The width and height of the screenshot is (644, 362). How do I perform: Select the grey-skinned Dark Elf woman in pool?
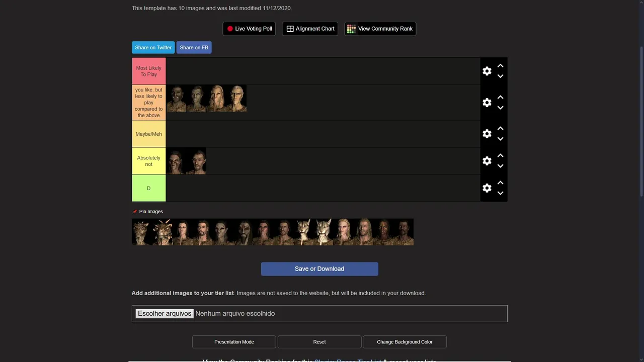click(x=222, y=232)
